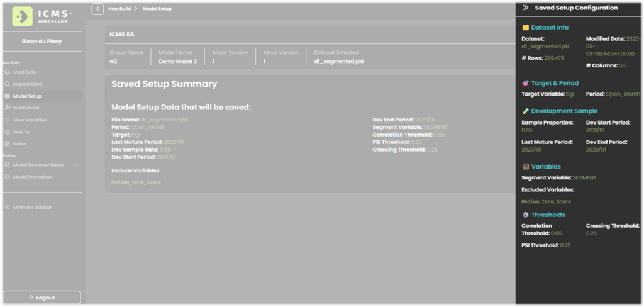
Task: Select the Model Setup breadcrumb
Action: (x=157, y=9)
